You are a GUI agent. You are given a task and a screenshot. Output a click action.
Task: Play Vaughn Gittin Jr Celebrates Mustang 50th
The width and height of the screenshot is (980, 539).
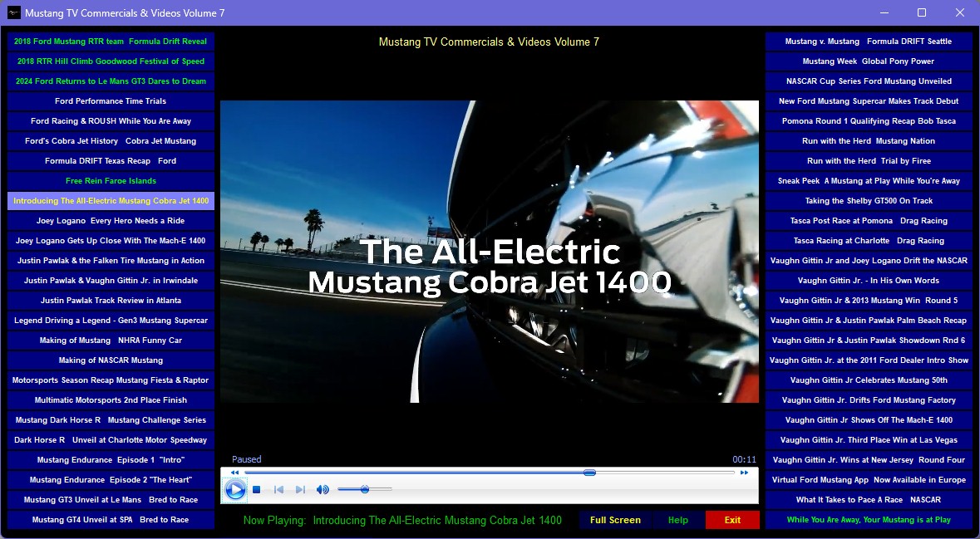click(869, 380)
